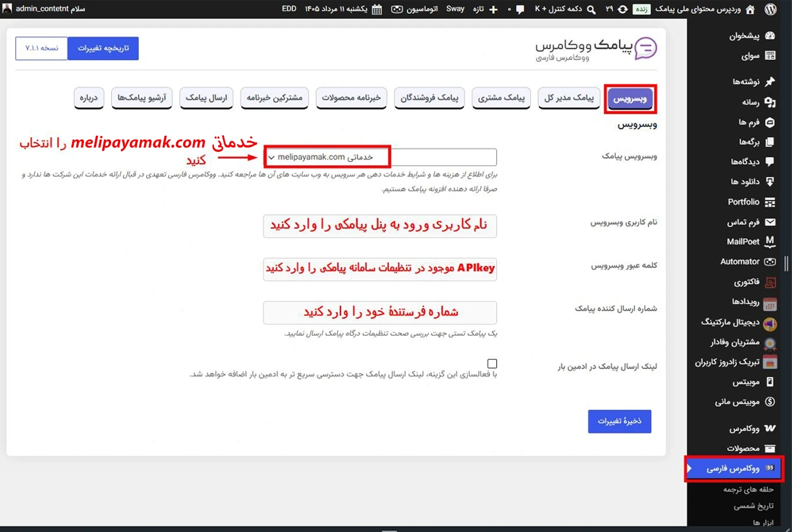
Task: Open the تاریخ شمسی submenu item
Action: coord(754,506)
